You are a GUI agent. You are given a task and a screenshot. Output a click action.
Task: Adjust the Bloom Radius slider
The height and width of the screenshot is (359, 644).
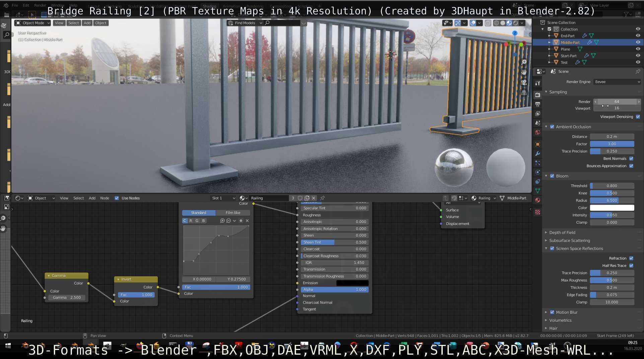pos(612,200)
